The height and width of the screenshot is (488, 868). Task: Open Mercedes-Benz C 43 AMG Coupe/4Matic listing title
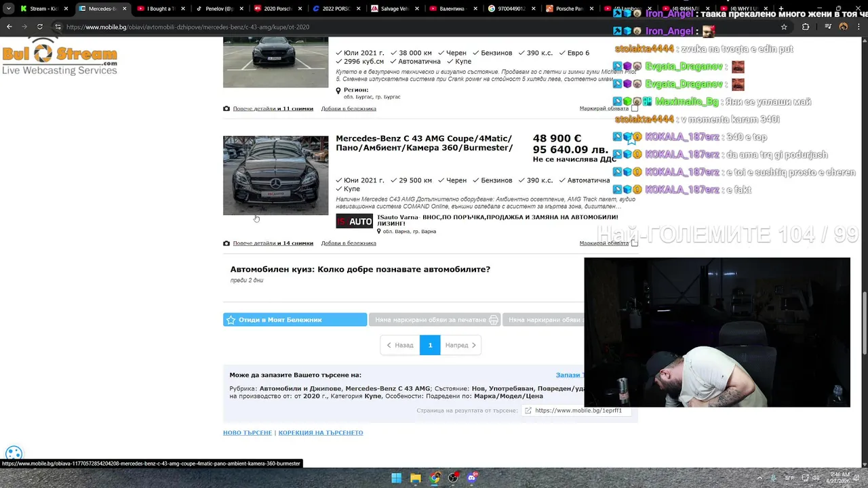(424, 143)
